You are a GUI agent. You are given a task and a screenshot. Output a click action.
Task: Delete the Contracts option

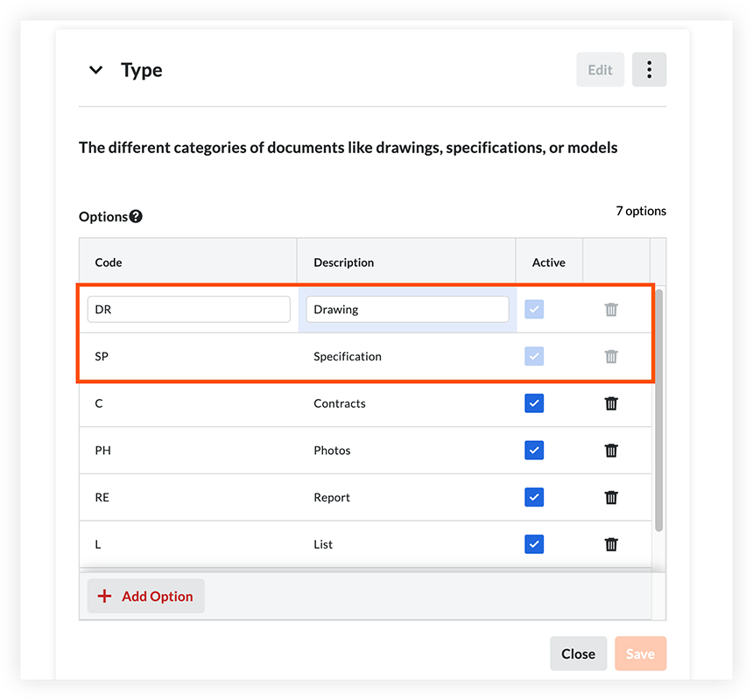(611, 403)
